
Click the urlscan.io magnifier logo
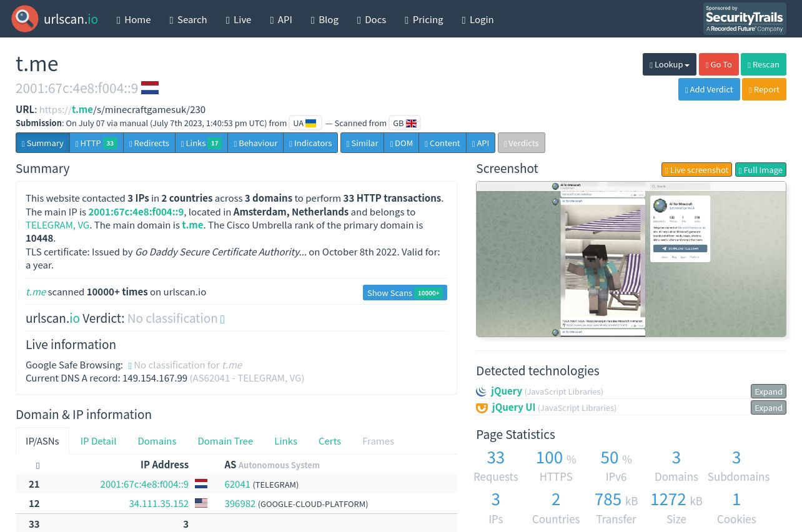25,19
